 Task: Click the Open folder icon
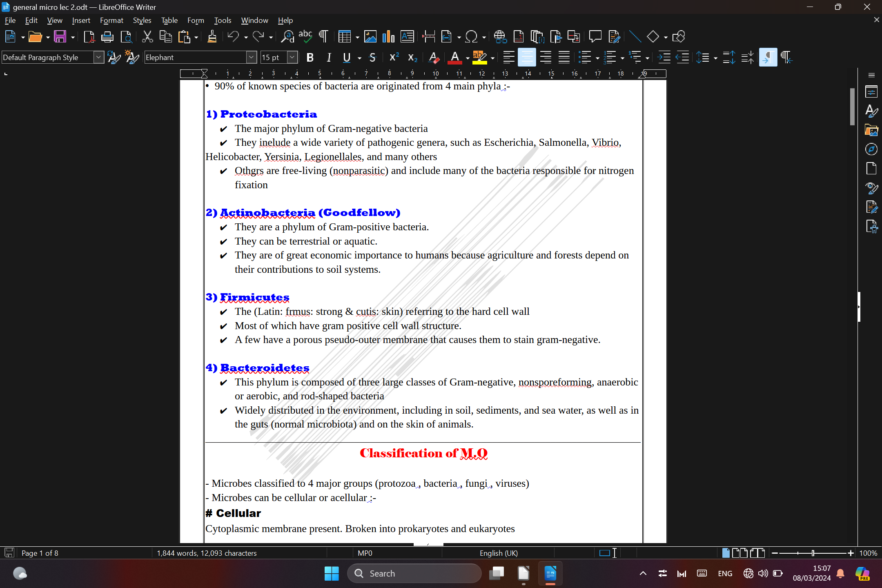35,37
